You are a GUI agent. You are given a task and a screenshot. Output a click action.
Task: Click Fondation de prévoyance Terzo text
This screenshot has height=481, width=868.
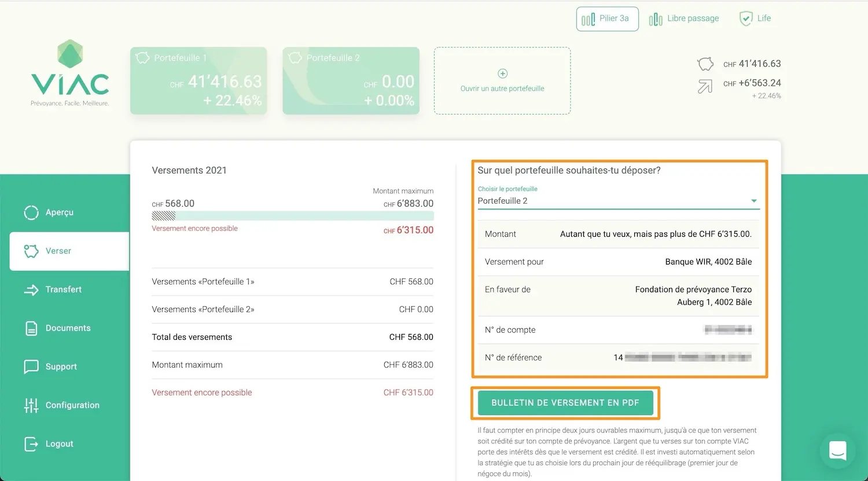(693, 289)
